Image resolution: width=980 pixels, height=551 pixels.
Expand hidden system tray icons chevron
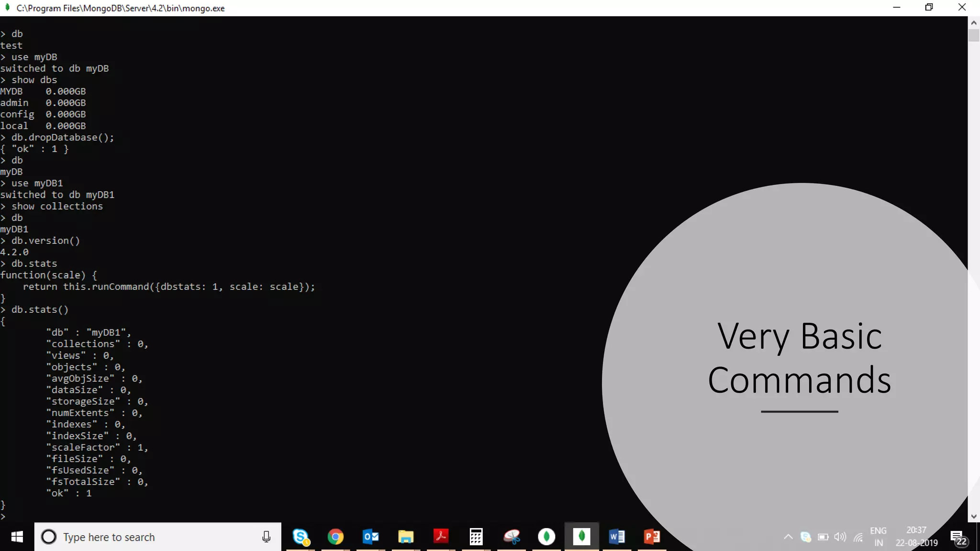pos(788,537)
